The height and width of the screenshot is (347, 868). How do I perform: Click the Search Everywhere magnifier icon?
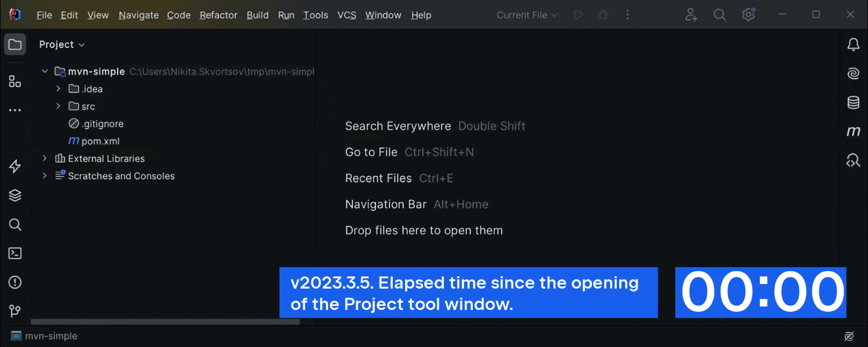719,15
